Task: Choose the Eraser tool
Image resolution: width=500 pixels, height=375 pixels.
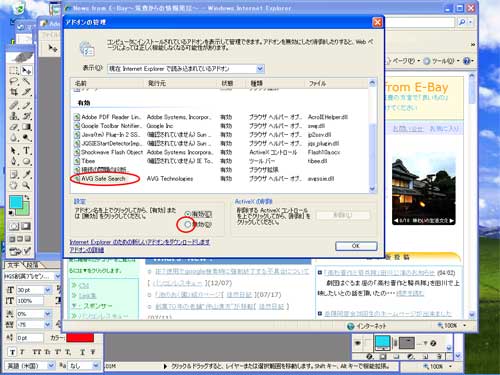Action: click(x=14, y=127)
